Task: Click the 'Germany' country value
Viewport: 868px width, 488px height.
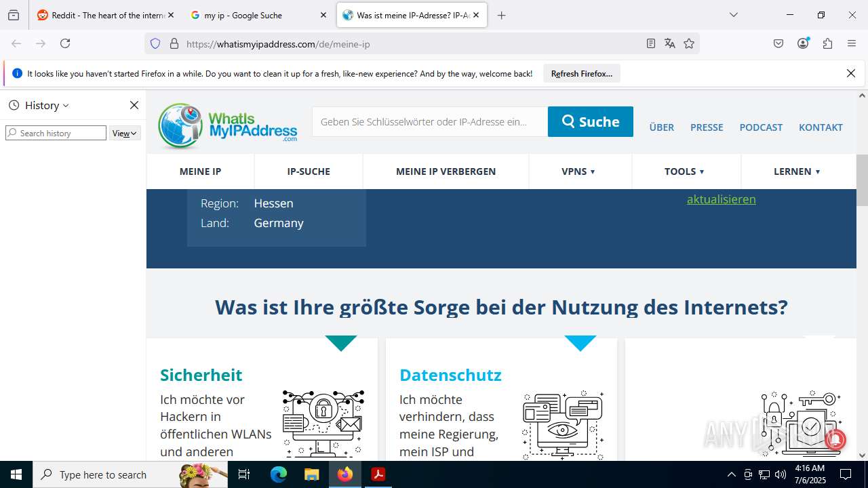Action: tap(279, 223)
